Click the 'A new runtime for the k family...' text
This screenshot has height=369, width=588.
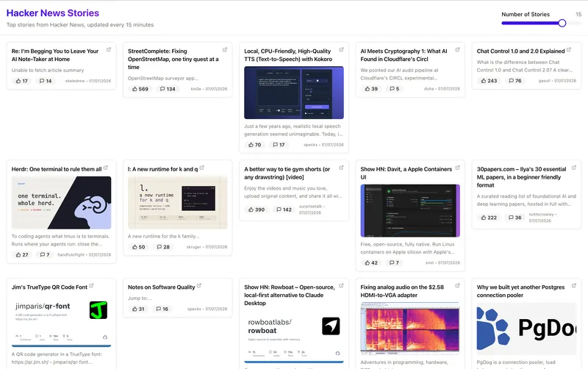163,236
